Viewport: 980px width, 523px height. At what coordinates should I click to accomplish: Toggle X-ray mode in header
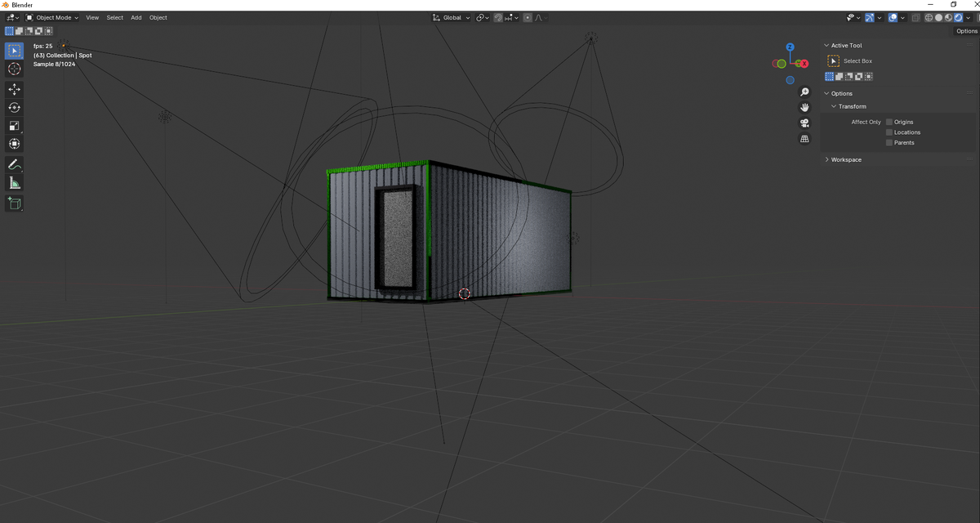(x=916, y=17)
